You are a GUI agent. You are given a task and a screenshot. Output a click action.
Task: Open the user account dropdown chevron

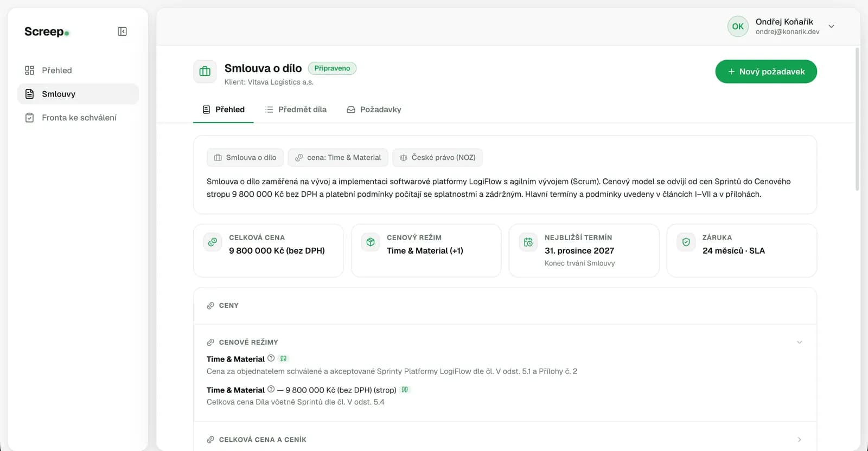(831, 26)
